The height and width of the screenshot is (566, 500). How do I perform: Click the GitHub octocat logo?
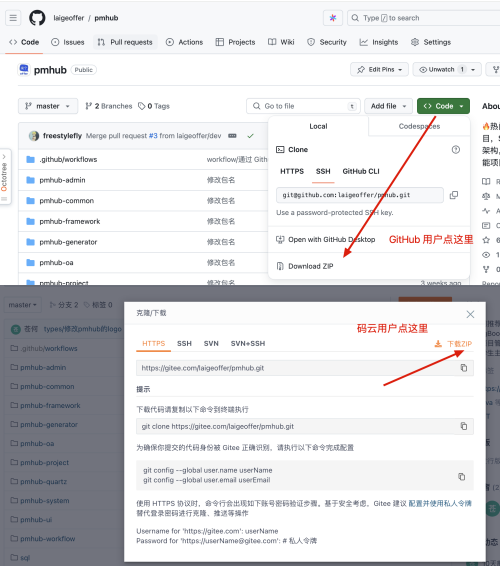click(37, 18)
